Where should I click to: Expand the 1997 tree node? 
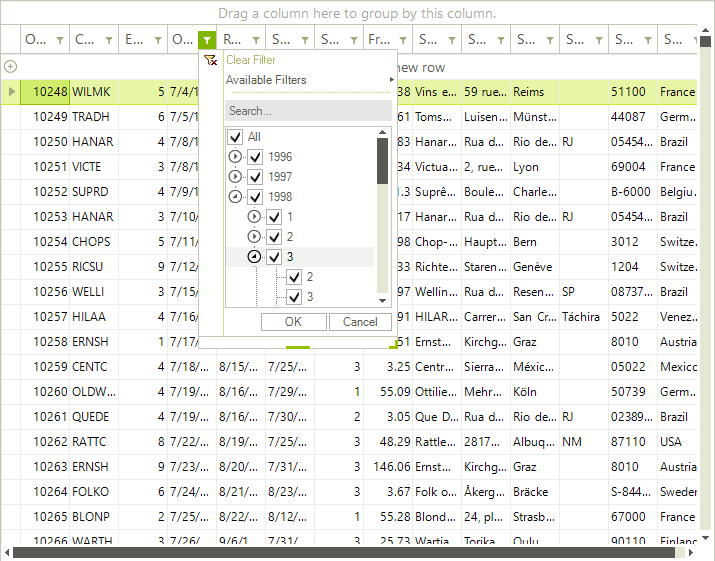click(x=235, y=177)
